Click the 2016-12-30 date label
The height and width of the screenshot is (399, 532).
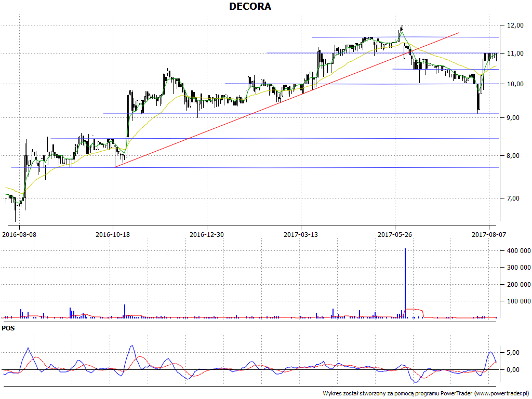pos(207,234)
